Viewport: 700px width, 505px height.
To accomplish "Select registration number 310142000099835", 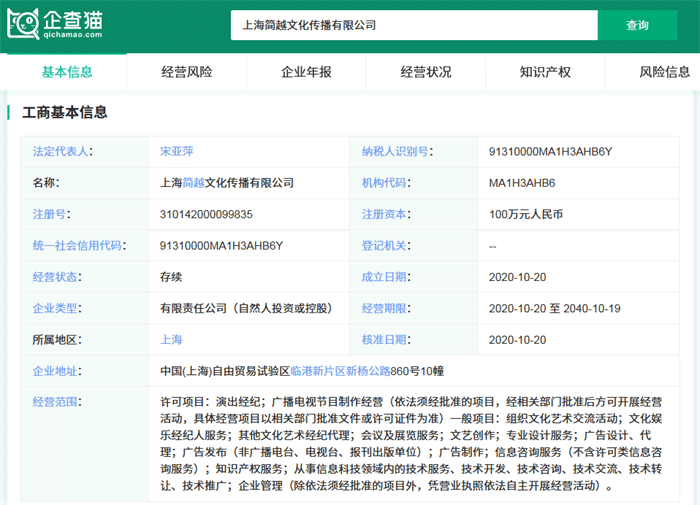I will click(206, 214).
